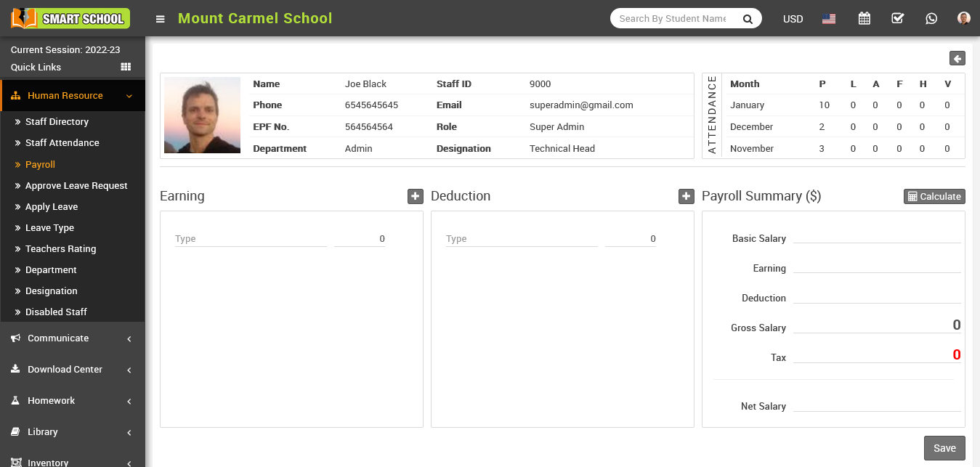980x467 pixels.
Task: Click the Earning Type input field
Action: coord(251,239)
